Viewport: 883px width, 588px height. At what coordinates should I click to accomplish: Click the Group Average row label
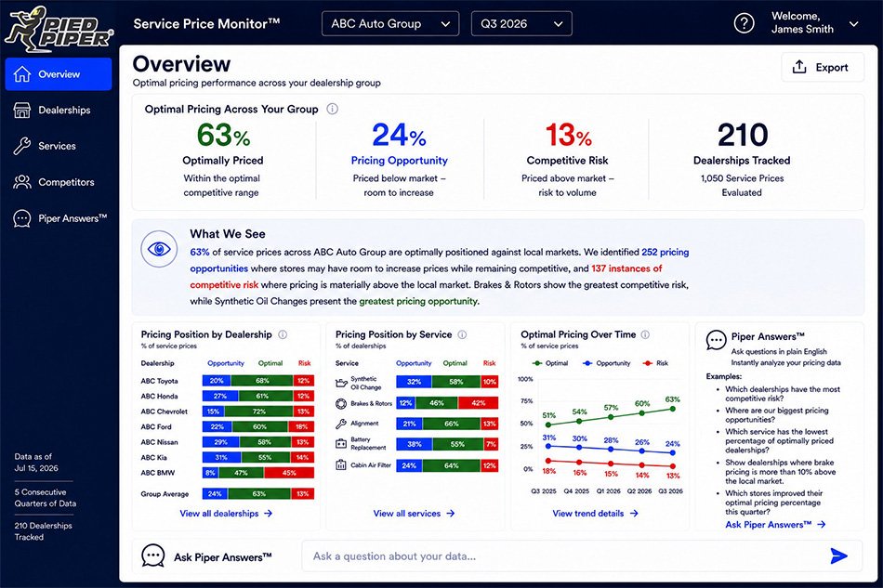coord(165,494)
